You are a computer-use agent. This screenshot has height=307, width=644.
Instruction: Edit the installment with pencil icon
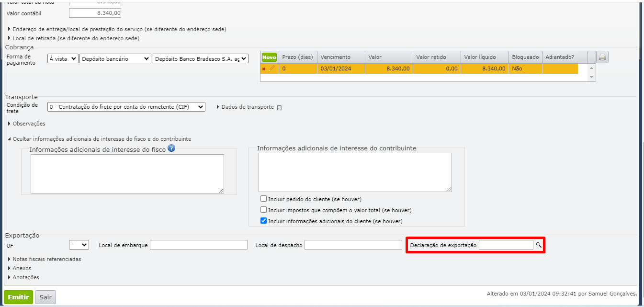coord(271,68)
